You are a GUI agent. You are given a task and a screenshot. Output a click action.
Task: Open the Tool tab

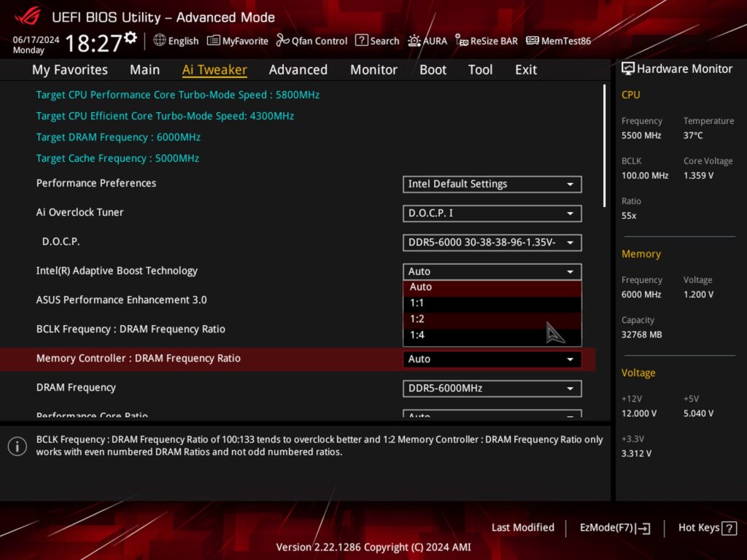pos(480,69)
